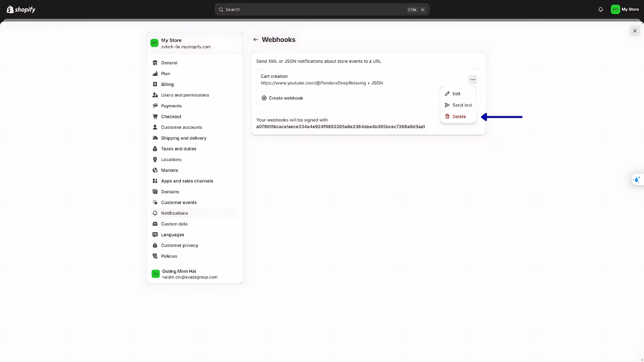Select the webhook signing key text

[x=341, y=127]
